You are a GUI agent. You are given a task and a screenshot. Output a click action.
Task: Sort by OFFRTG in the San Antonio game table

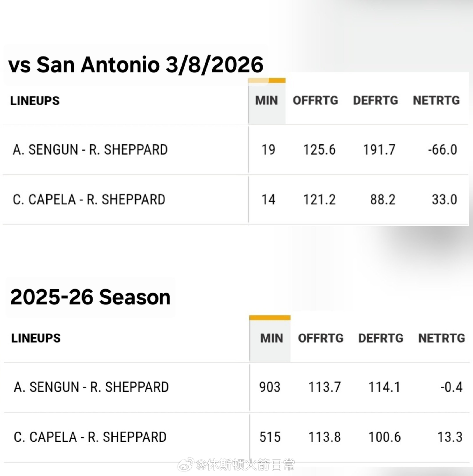315,100
